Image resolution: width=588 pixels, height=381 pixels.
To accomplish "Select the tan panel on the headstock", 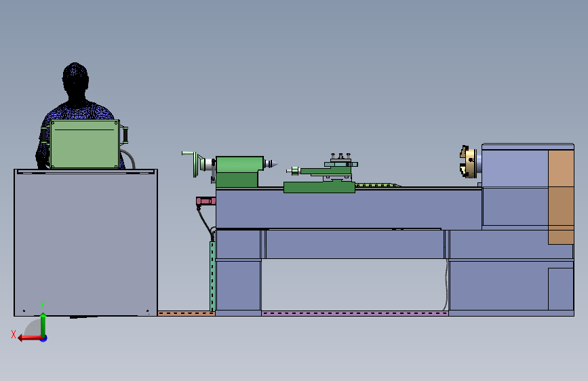I will 561,197.
